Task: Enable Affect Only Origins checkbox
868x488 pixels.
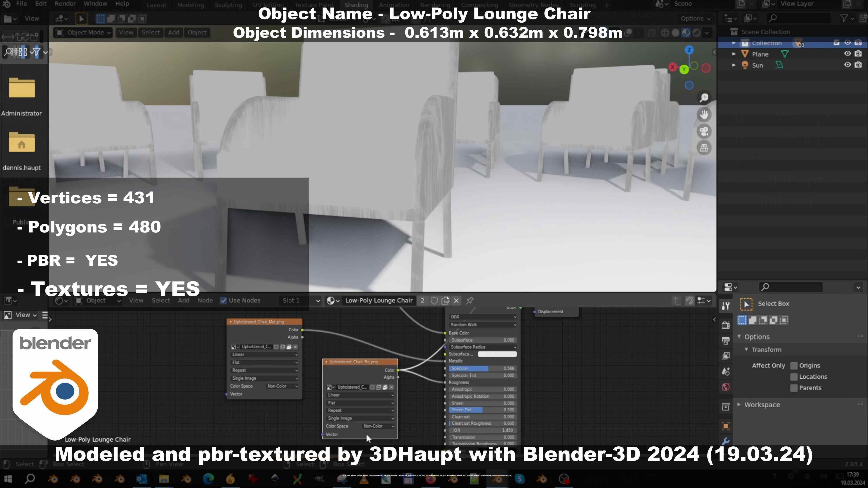Action: (794, 366)
